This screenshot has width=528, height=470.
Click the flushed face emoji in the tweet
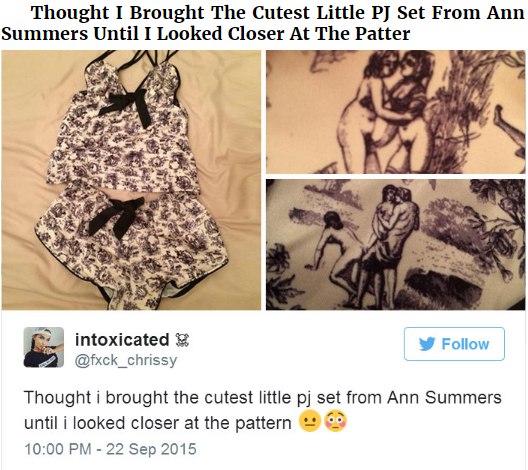point(335,421)
